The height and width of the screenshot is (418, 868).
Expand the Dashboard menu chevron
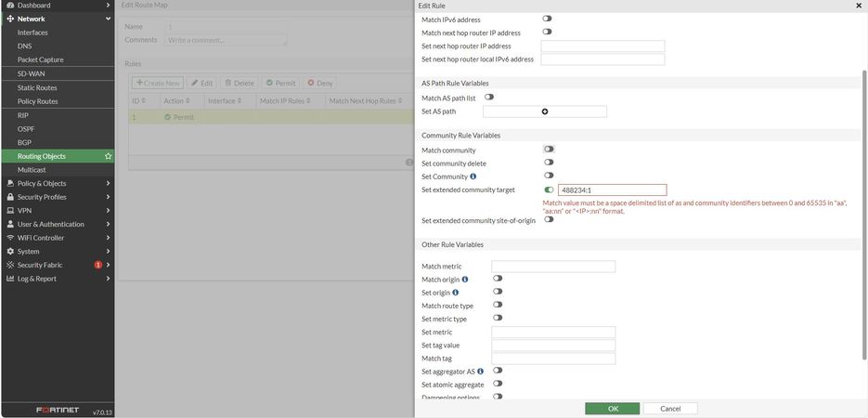point(108,5)
